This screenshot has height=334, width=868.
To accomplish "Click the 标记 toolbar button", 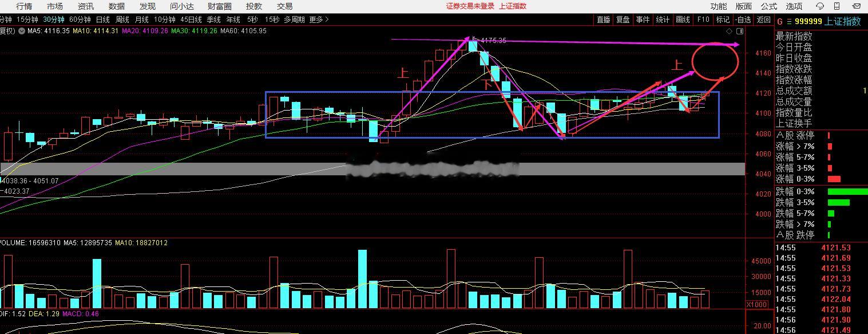I will 723,19.
